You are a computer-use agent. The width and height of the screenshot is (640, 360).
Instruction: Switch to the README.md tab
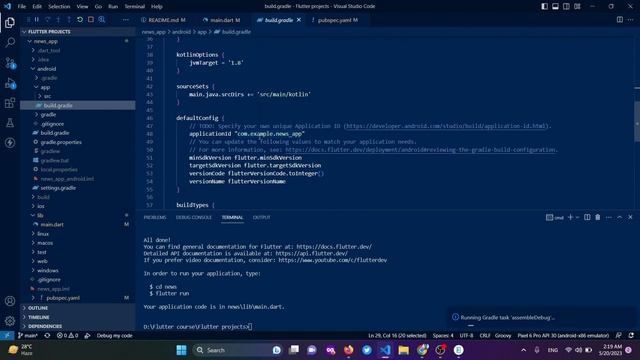pyautogui.click(x=163, y=20)
